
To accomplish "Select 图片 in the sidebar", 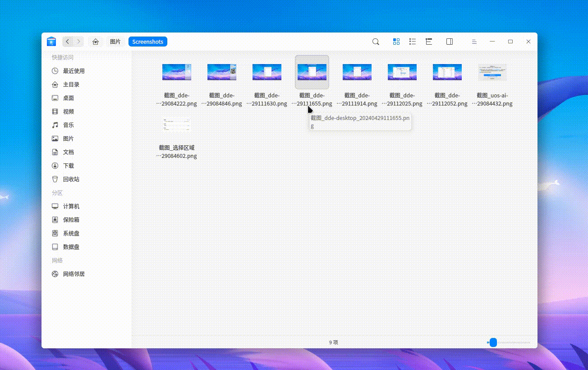I will pyautogui.click(x=87, y=139).
